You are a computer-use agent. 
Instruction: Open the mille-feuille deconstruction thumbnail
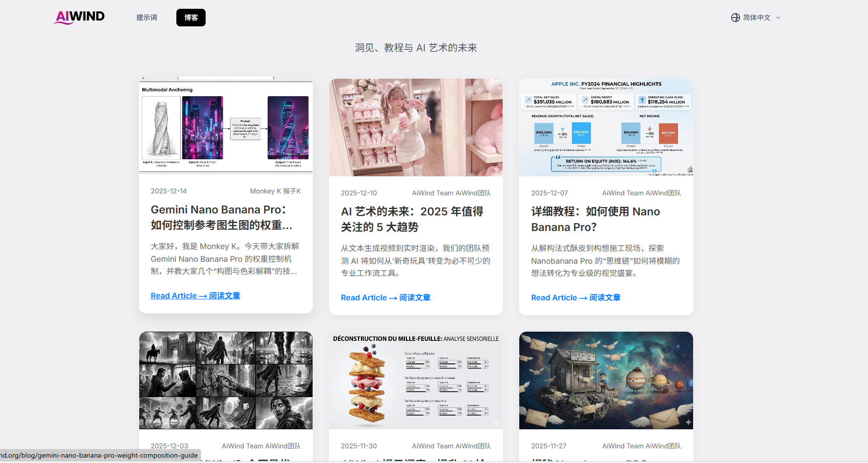(416, 380)
